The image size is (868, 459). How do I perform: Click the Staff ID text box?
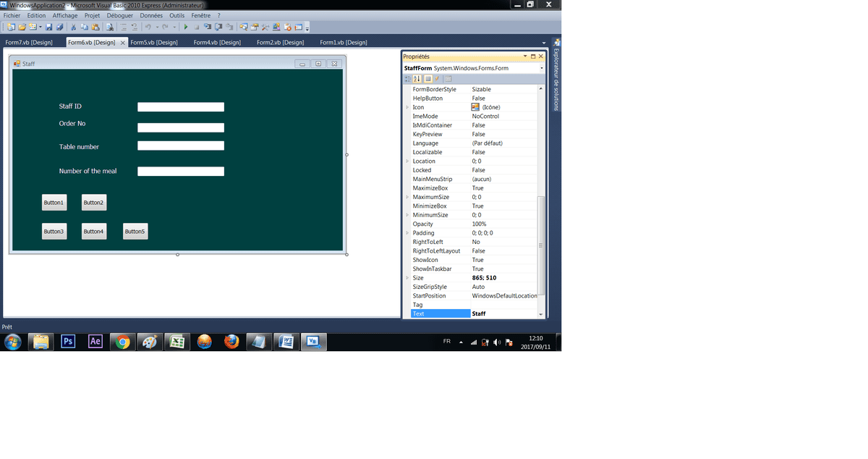coord(181,107)
